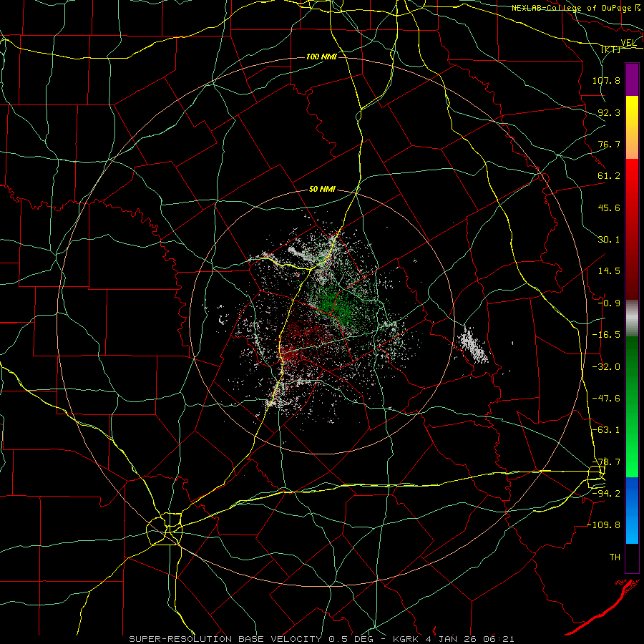Click the blue segment of the color bar

pos(632,510)
